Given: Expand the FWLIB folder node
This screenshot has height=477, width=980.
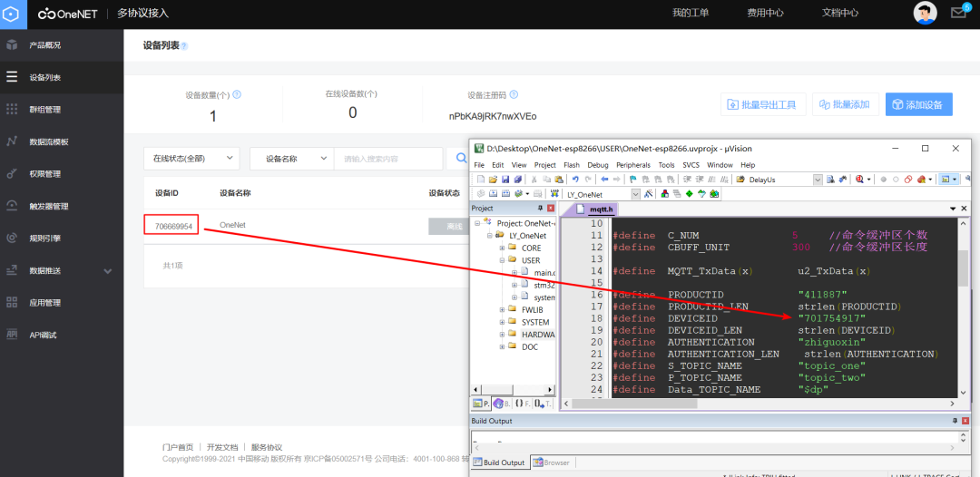Looking at the screenshot, I should (502, 309).
